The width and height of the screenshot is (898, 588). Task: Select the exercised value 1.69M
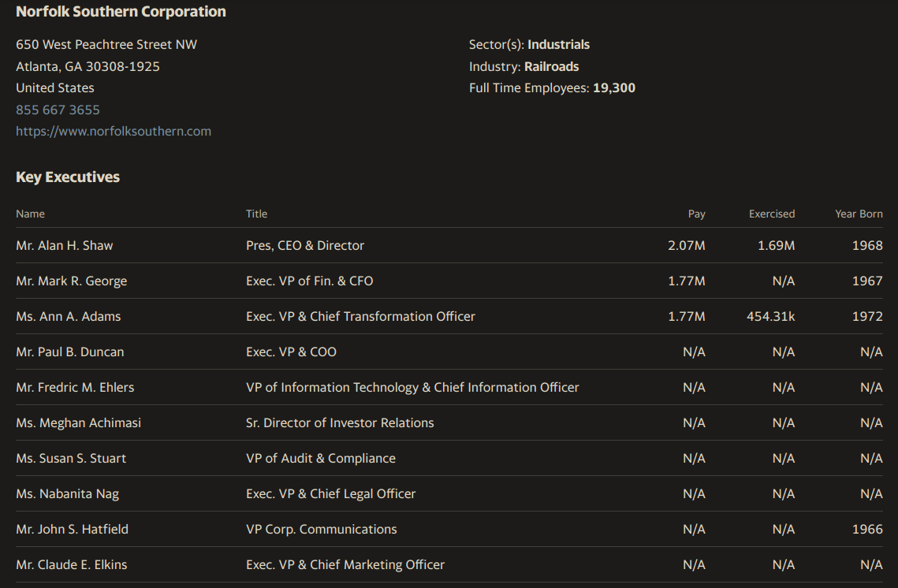776,246
